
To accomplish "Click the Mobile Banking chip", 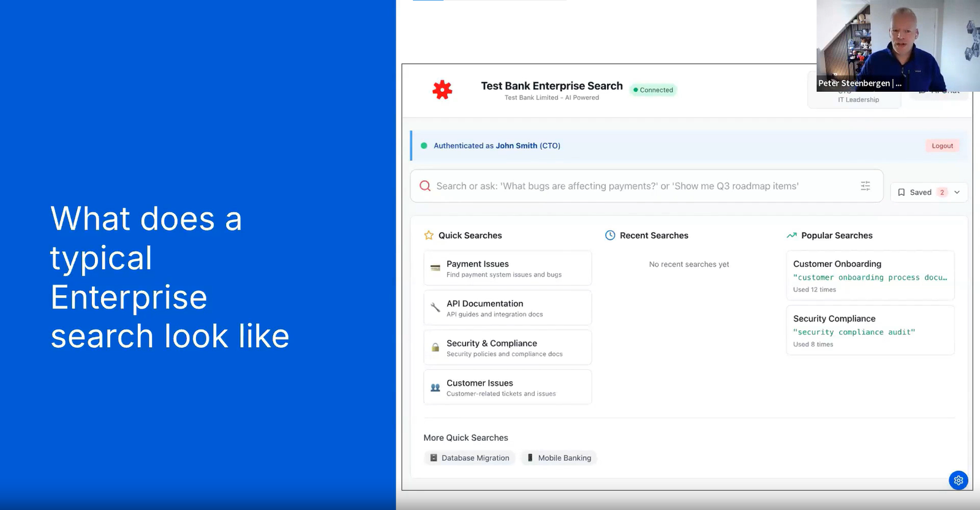I will (559, 458).
